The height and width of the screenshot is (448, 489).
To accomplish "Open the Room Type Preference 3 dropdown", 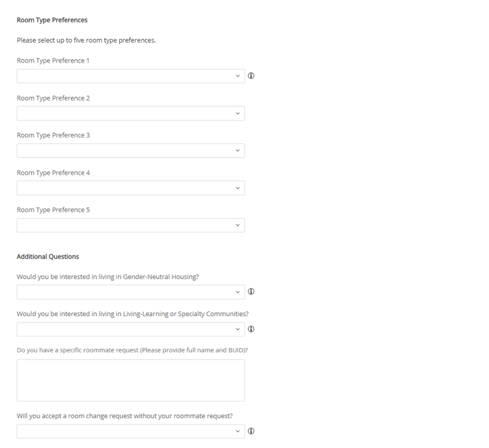I will coord(131,150).
